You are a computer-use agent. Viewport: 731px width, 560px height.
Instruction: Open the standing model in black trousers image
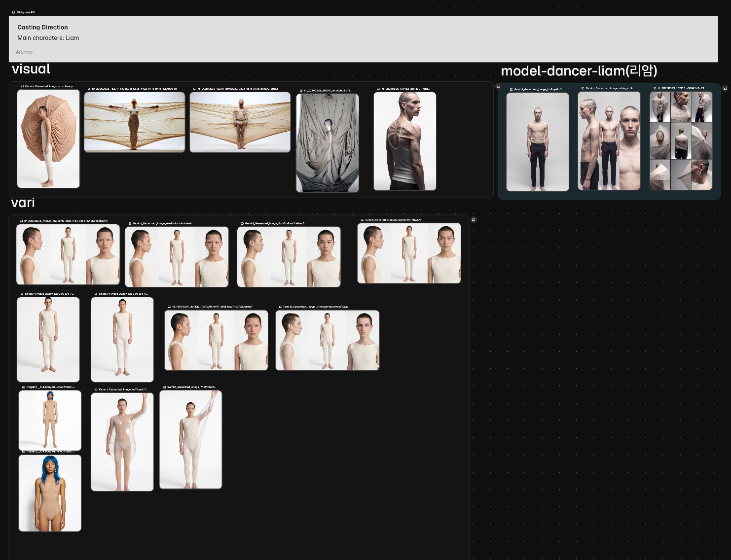538,141
